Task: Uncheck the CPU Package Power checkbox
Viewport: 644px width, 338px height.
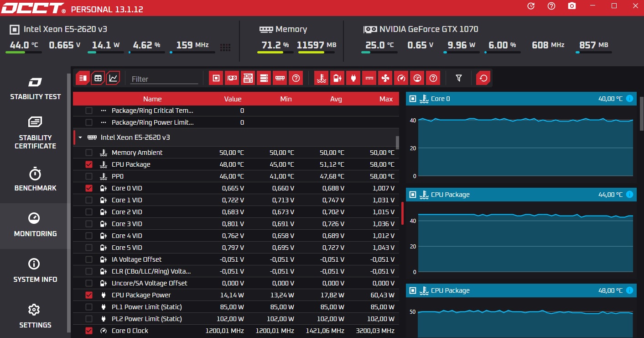Action: (x=89, y=295)
